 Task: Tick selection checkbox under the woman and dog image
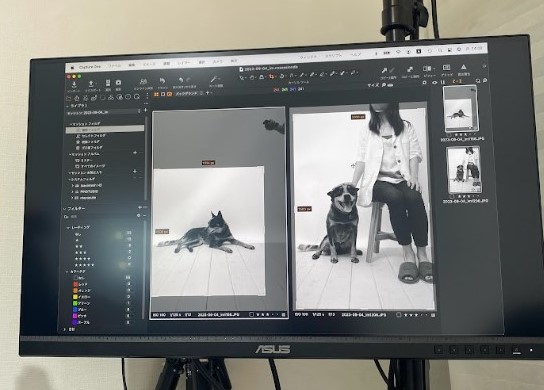point(399,315)
